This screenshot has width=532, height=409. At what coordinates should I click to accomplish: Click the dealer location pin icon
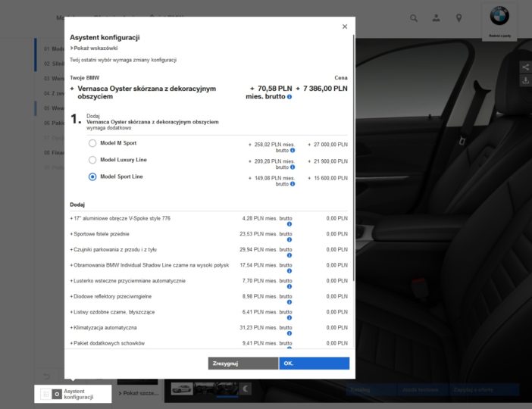coord(458,18)
